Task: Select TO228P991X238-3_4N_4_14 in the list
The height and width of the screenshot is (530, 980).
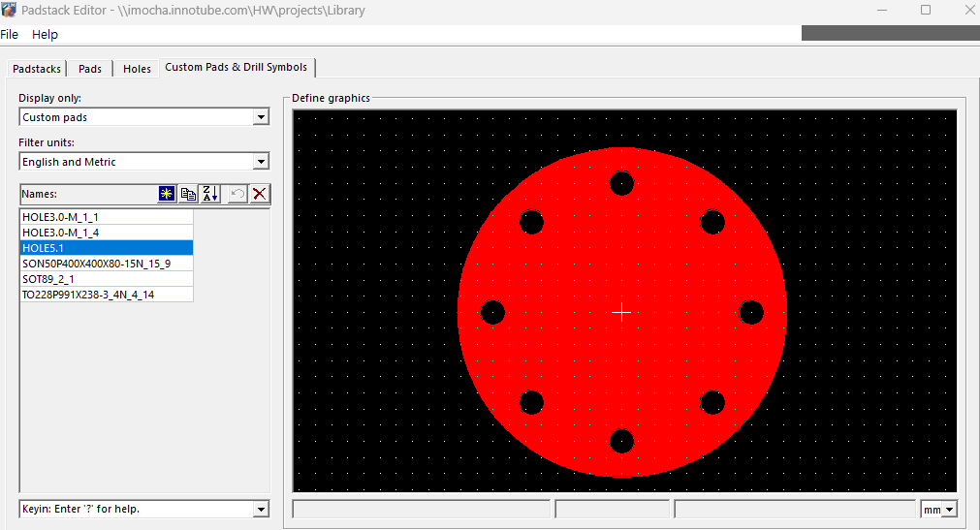Action: (88, 295)
